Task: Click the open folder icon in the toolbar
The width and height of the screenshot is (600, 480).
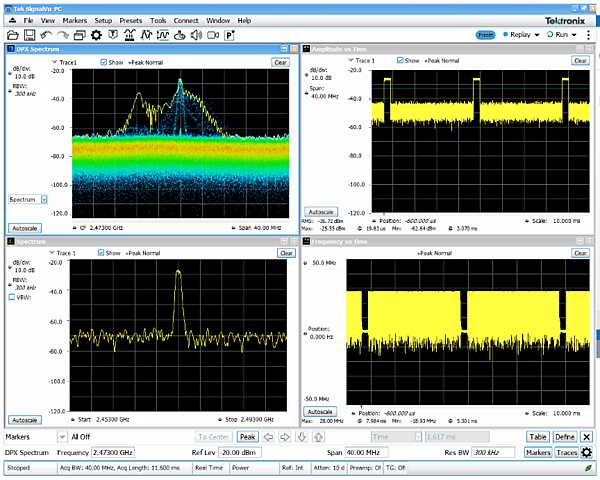Action: click(x=13, y=35)
